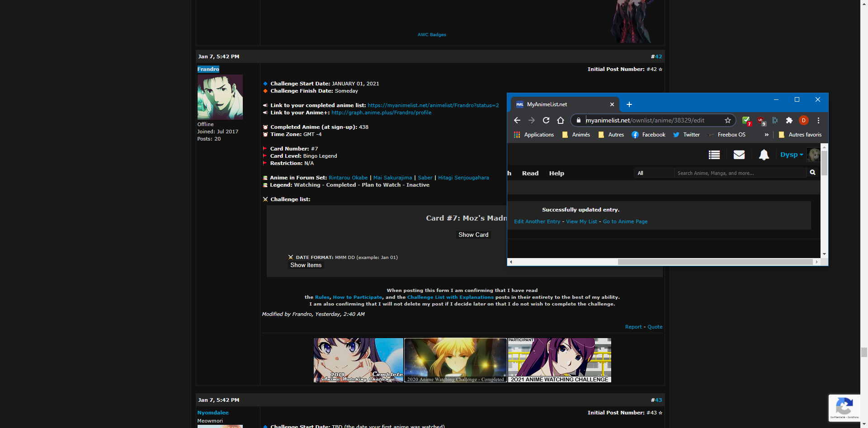Open the All search category dropdown
The image size is (868, 428).
click(x=653, y=173)
